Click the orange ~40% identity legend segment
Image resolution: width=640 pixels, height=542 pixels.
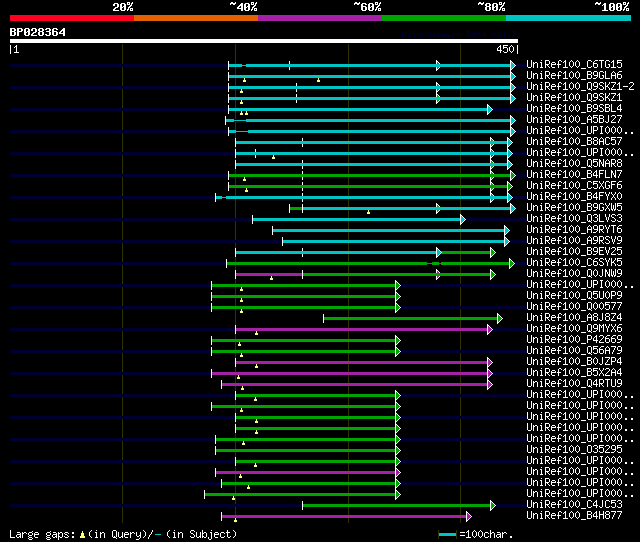[196, 18]
